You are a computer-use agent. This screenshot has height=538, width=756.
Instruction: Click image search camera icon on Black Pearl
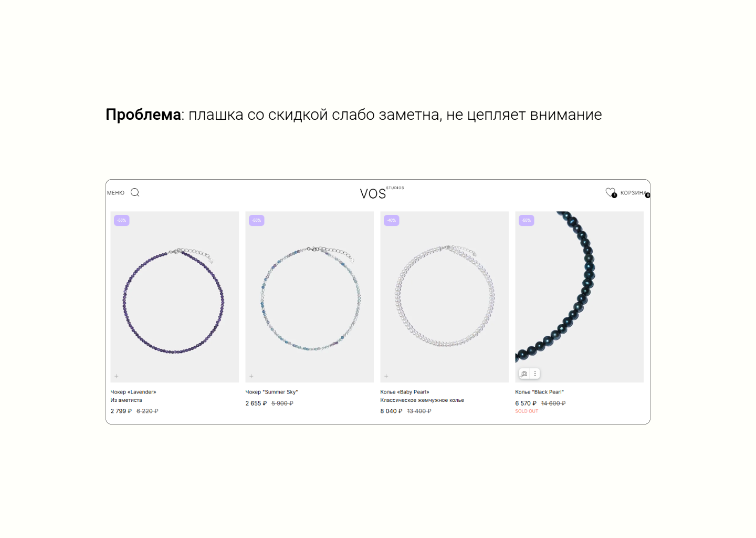pyautogui.click(x=524, y=374)
